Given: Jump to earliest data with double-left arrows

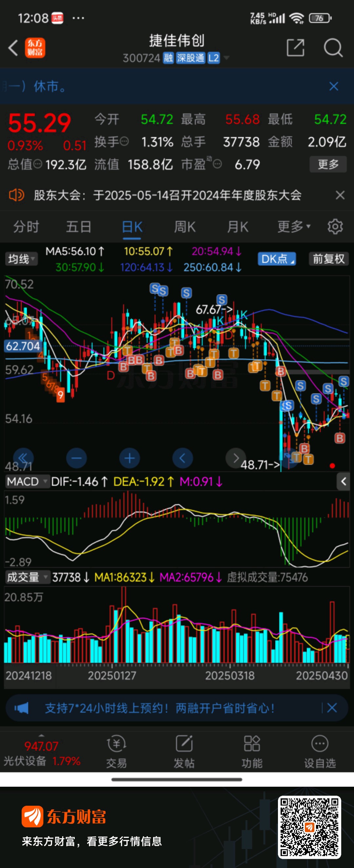Looking at the screenshot, I should (x=23, y=458).
